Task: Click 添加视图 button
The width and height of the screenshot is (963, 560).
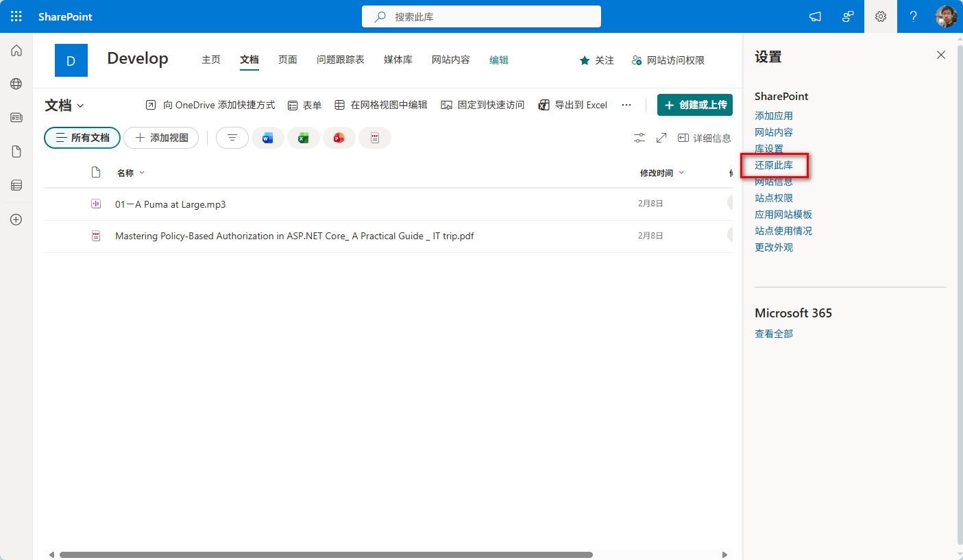Action: point(161,138)
